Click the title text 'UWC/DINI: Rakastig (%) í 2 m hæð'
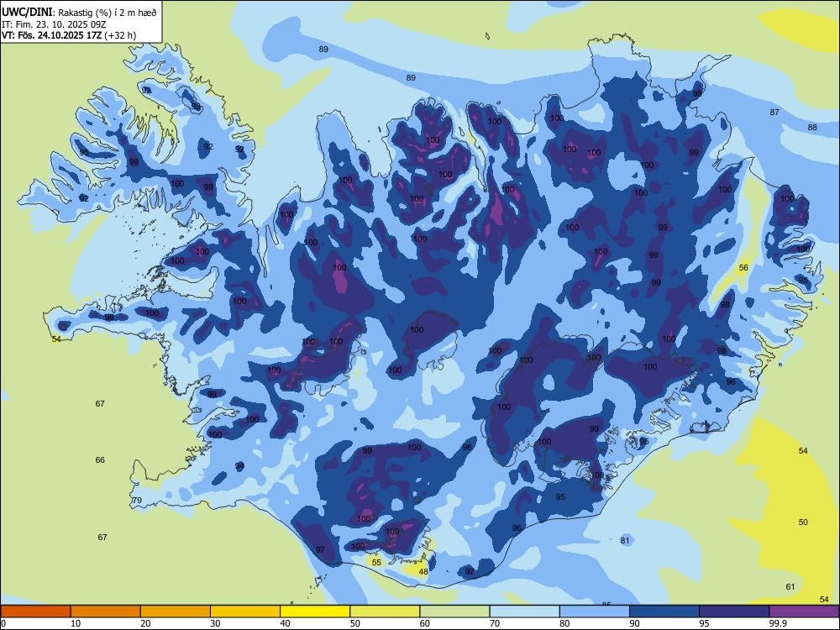The width and height of the screenshot is (840, 630). (79, 13)
